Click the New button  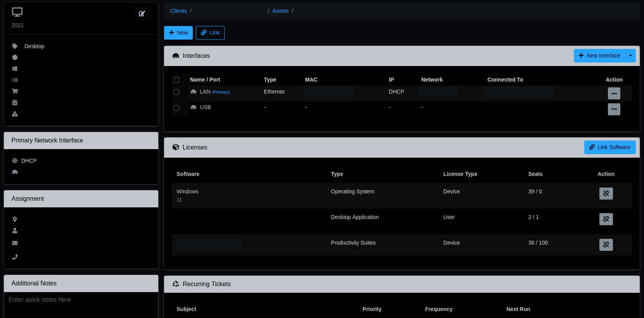[178, 33]
